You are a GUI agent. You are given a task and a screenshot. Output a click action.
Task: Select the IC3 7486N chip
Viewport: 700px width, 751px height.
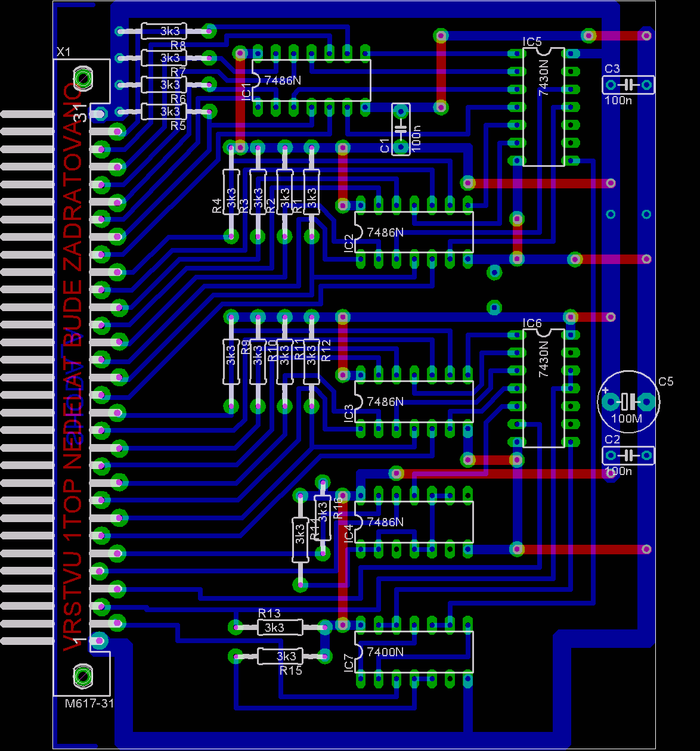coord(414,402)
